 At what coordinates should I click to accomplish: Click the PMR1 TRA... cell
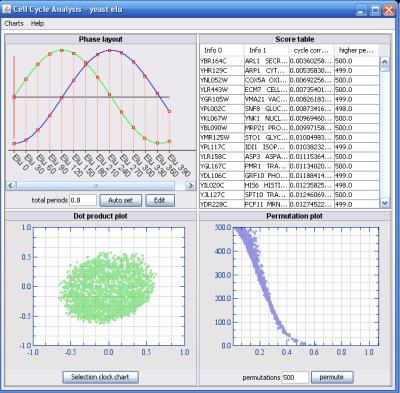266,166
